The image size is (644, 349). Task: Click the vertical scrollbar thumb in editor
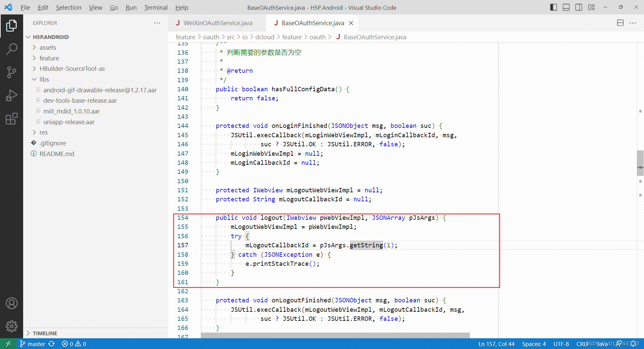(x=640, y=163)
